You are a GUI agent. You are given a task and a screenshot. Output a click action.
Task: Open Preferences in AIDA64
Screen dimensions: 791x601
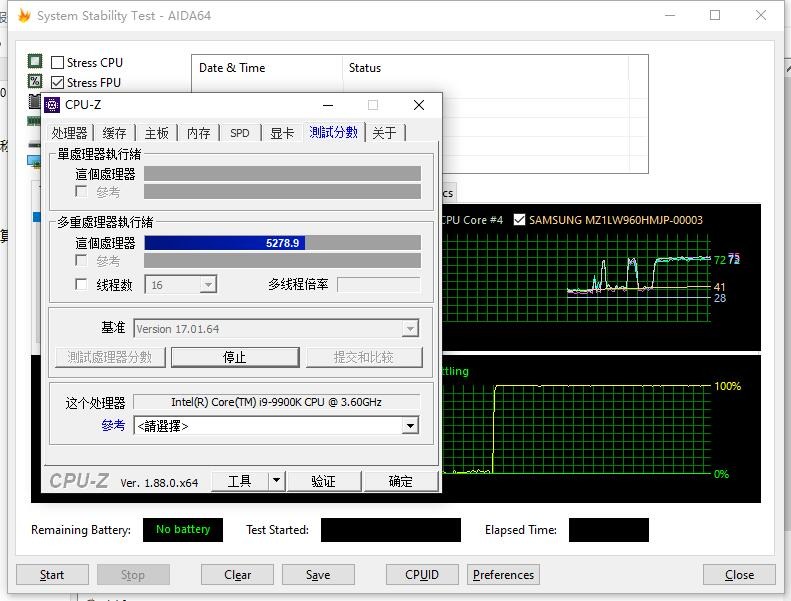503,575
